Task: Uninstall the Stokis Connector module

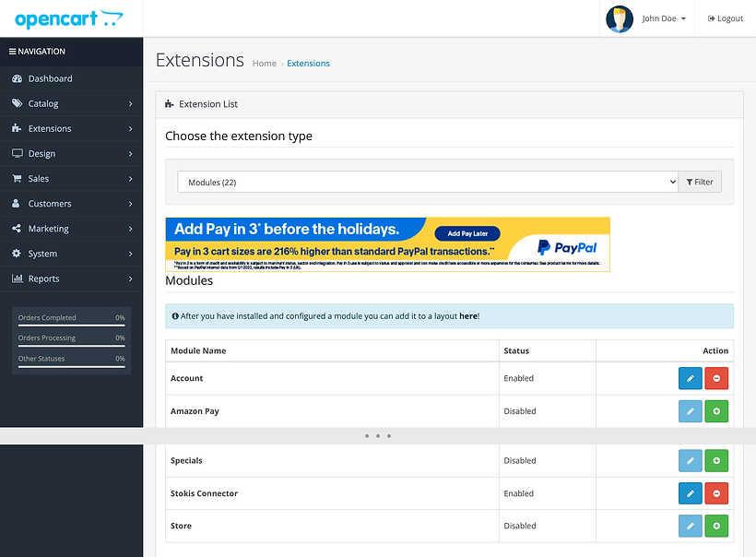Action: point(716,493)
